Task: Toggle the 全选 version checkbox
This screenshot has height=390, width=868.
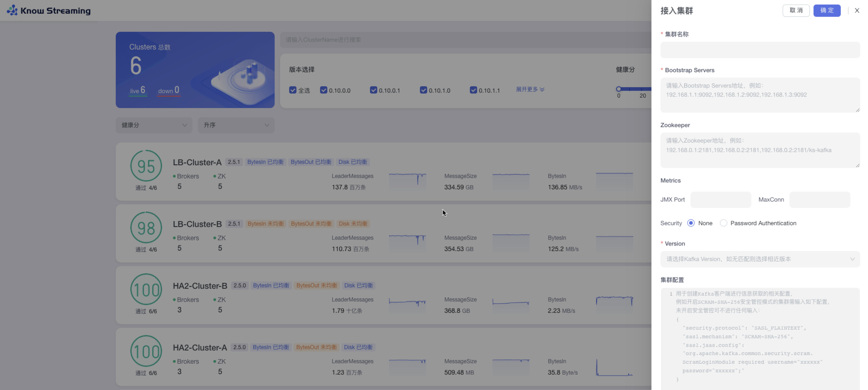Action: click(293, 90)
